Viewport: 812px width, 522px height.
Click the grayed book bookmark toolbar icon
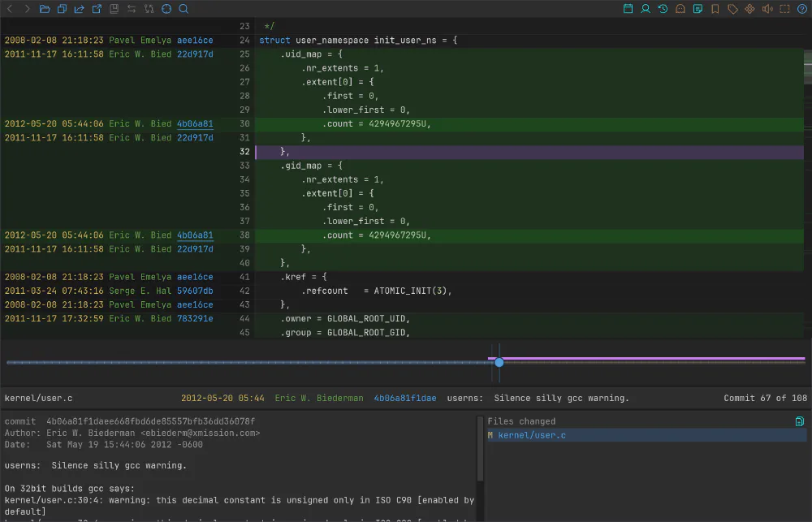114,9
